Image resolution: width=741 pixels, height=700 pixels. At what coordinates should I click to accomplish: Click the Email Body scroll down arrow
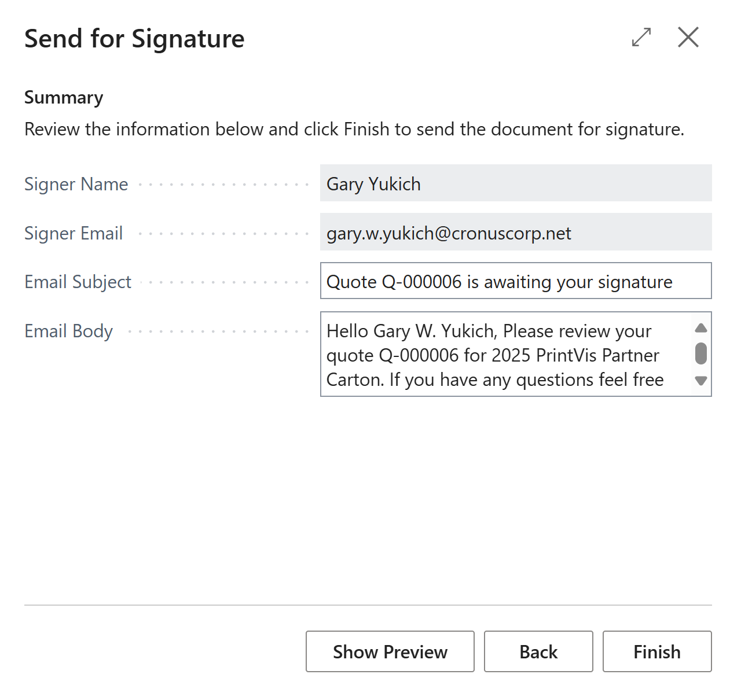coord(701,381)
